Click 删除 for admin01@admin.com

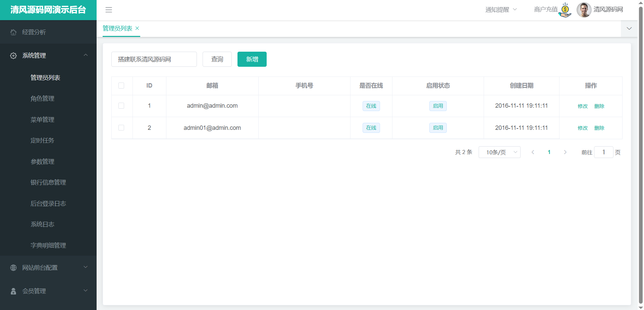click(599, 128)
